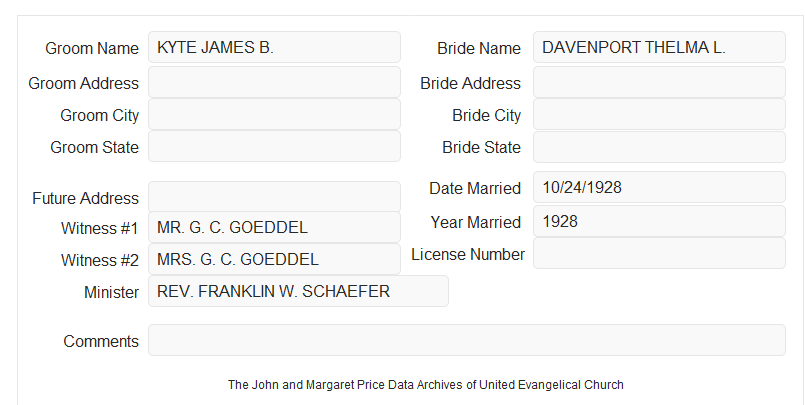Image resolution: width=805 pixels, height=405 pixels.
Task: Select the Groom Name field
Action: point(274,47)
